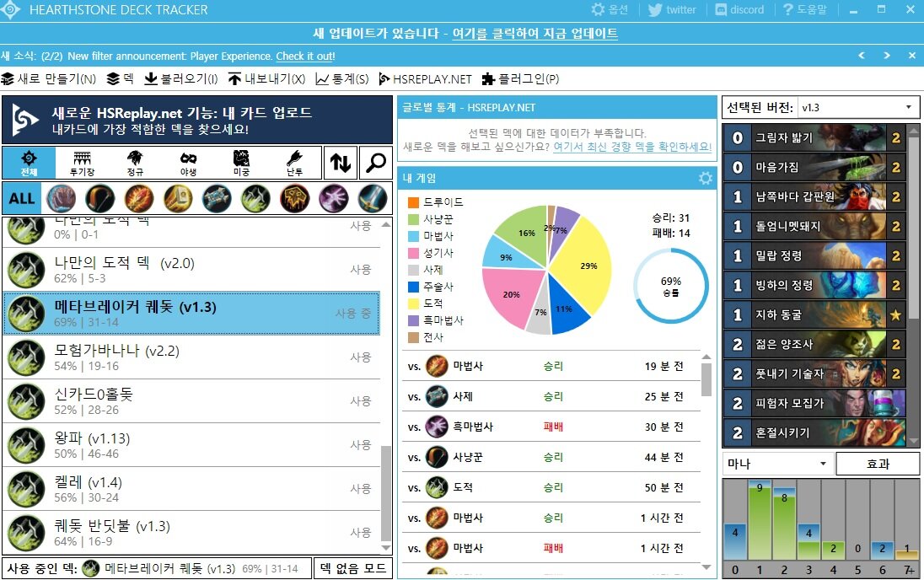Click the Hearthstone Deck Tracker logo icon
Screen dimensions: 924x580
[11, 9]
